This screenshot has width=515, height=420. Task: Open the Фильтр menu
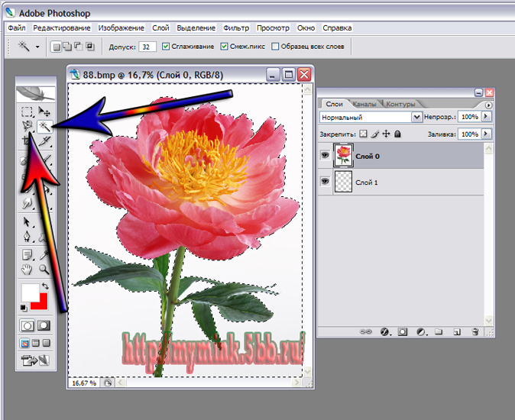coord(236,28)
